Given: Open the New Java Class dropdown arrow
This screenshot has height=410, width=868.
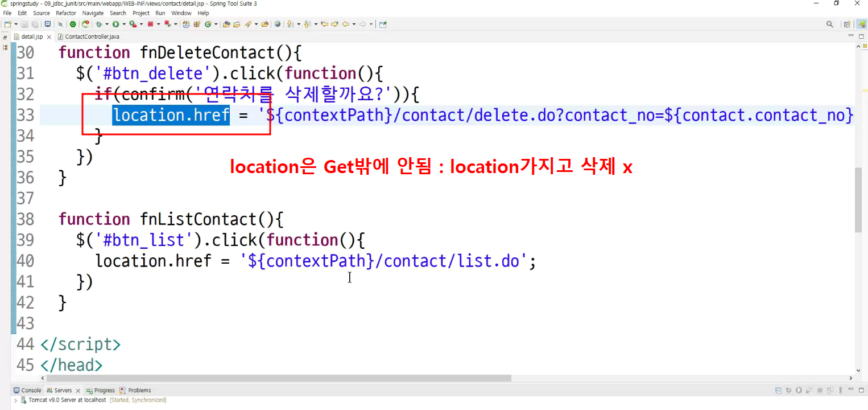Looking at the screenshot, I should [x=216, y=24].
